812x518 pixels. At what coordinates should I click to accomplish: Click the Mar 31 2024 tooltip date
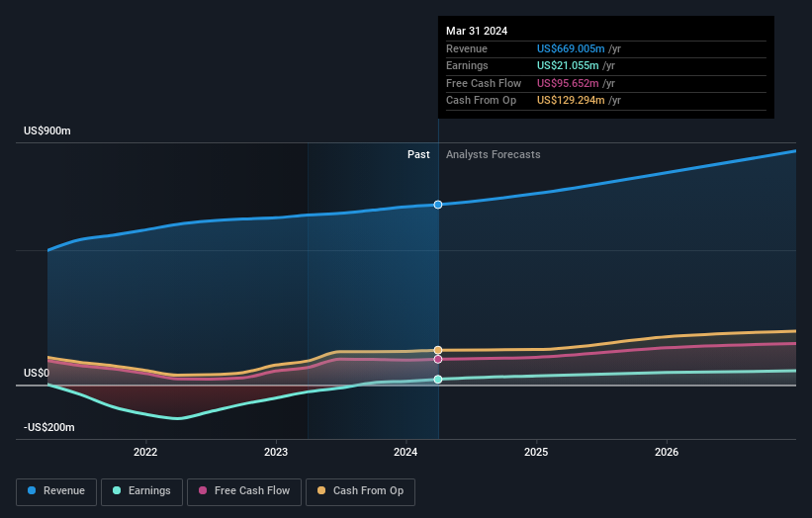tap(477, 31)
